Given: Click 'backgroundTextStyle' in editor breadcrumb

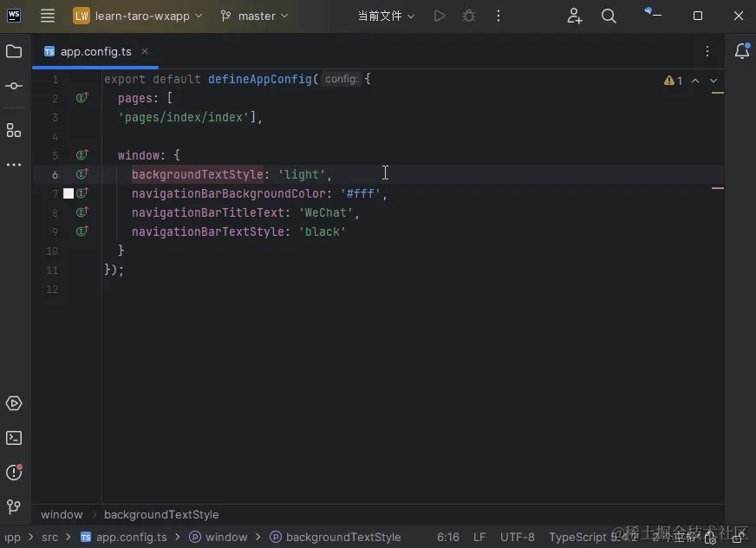Looking at the screenshot, I should tap(161, 515).
